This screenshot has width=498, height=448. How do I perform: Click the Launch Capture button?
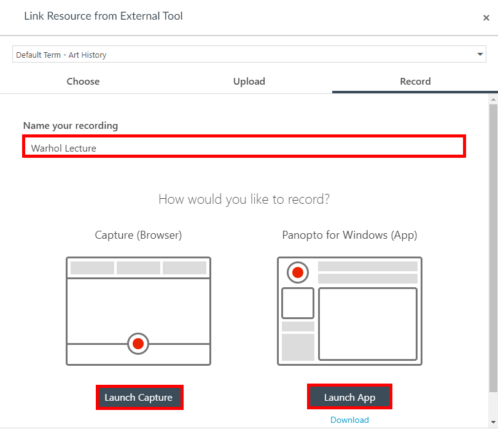[139, 397]
